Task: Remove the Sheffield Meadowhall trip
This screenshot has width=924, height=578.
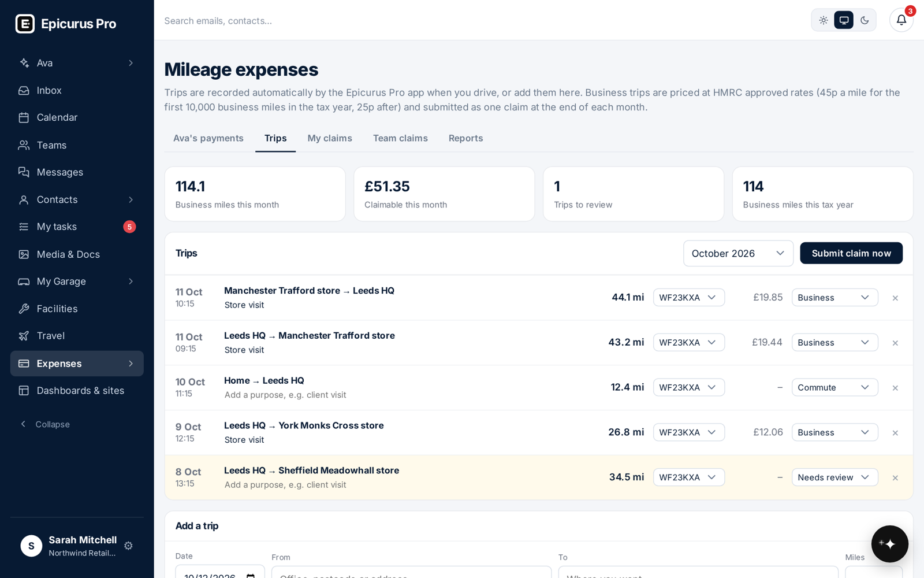Action: 895,478
